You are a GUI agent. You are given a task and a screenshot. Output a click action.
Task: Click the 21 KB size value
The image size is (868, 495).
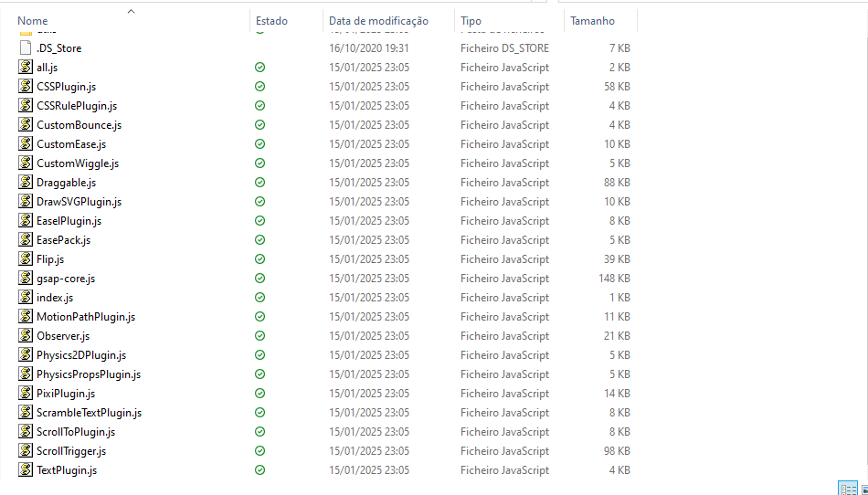point(617,336)
